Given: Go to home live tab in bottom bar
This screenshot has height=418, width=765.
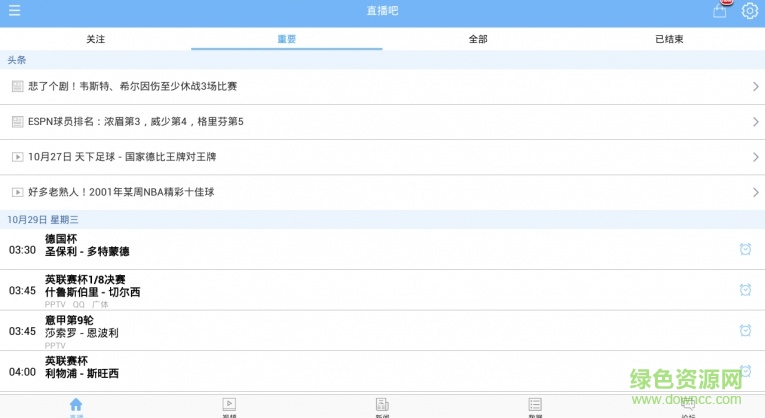Looking at the screenshot, I should pyautogui.click(x=76, y=407).
